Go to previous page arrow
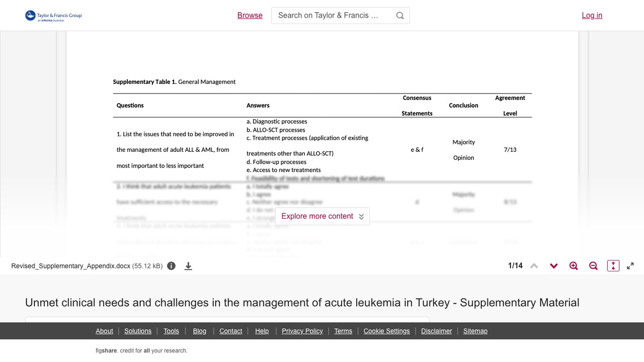 pyautogui.click(x=534, y=266)
